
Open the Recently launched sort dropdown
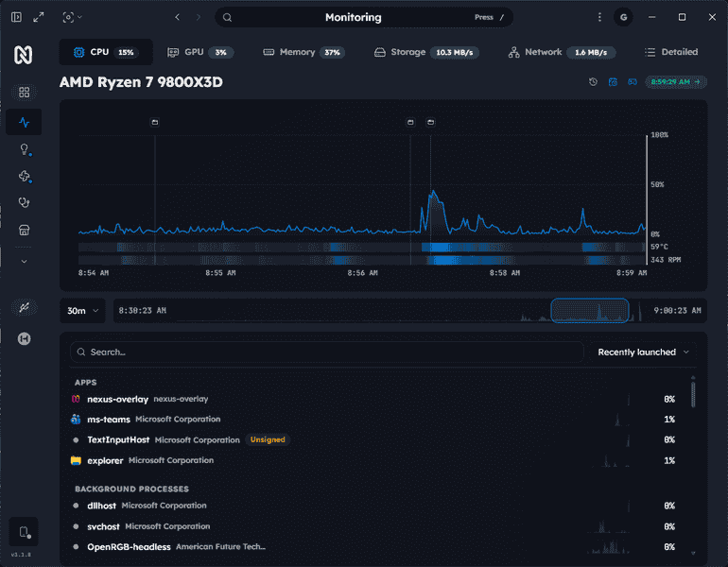[x=643, y=352]
